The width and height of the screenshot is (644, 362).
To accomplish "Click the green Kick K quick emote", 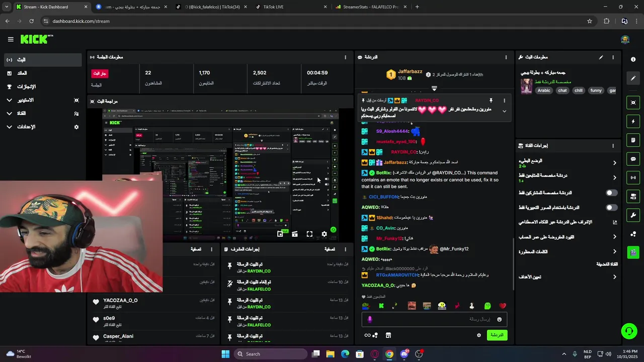I will click(381, 306).
